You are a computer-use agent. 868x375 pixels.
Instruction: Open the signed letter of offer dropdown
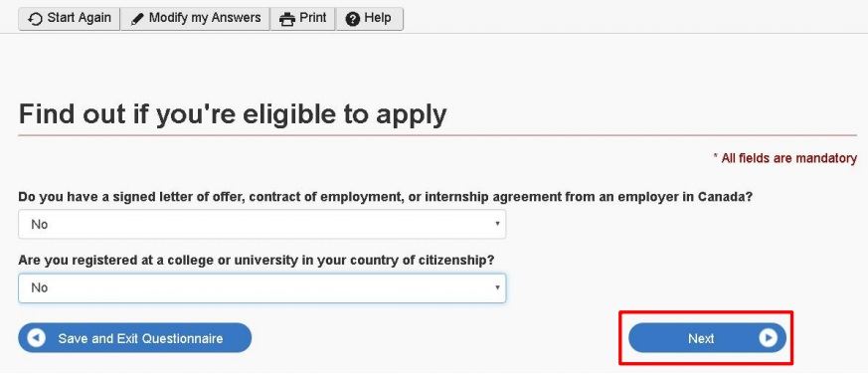coord(261,225)
